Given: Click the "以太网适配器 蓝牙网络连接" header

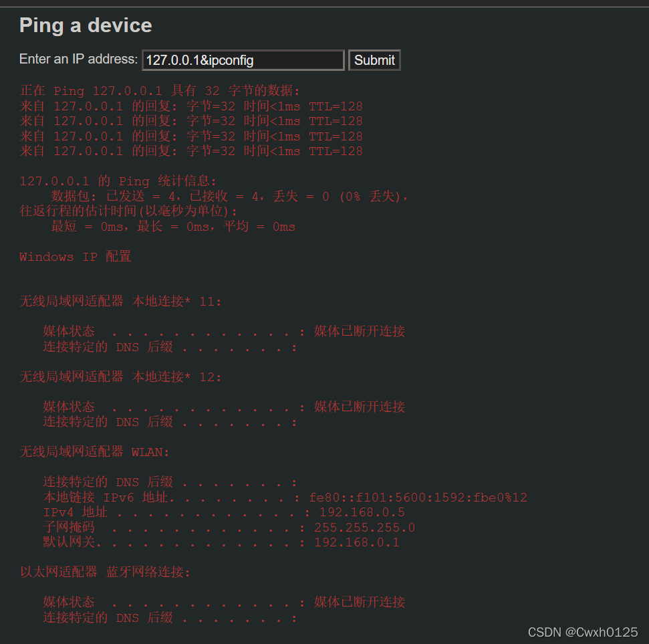Looking at the screenshot, I should [x=105, y=572].
